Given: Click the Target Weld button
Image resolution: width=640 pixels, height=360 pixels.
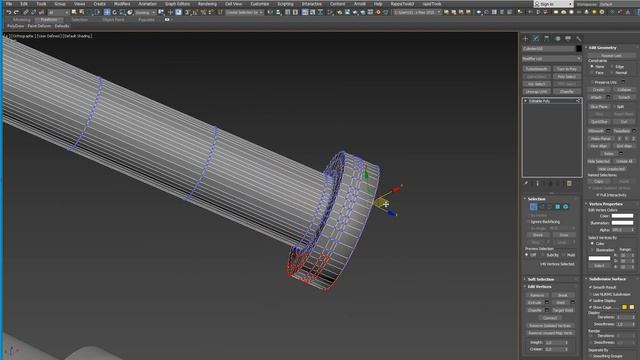Looking at the screenshot, I should click(x=563, y=310).
